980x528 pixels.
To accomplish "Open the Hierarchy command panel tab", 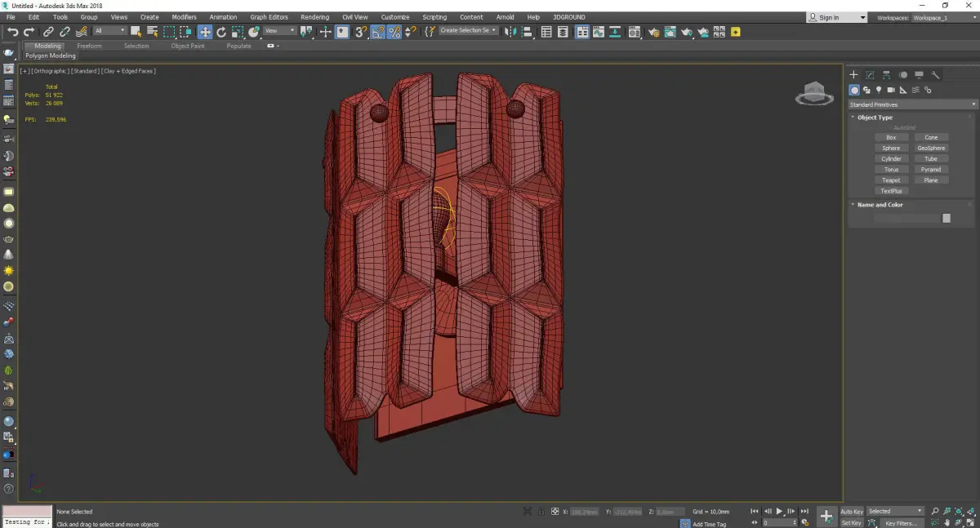I will (886, 75).
